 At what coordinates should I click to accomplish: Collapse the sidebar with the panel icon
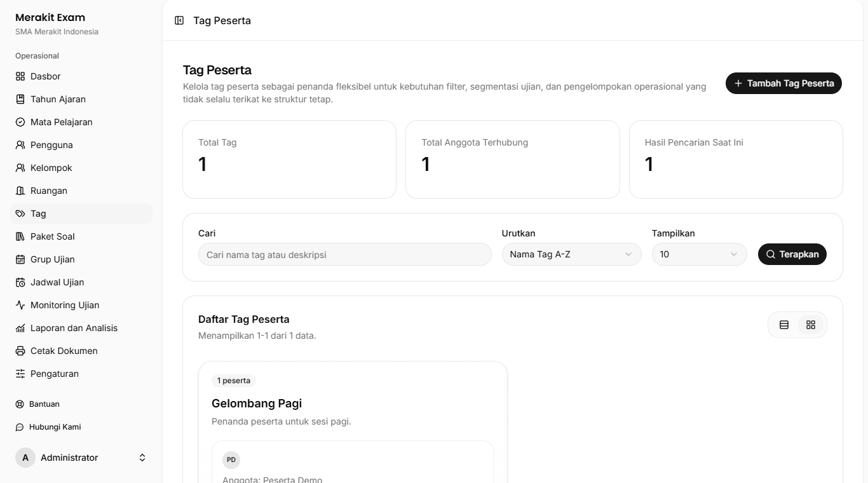(x=179, y=20)
